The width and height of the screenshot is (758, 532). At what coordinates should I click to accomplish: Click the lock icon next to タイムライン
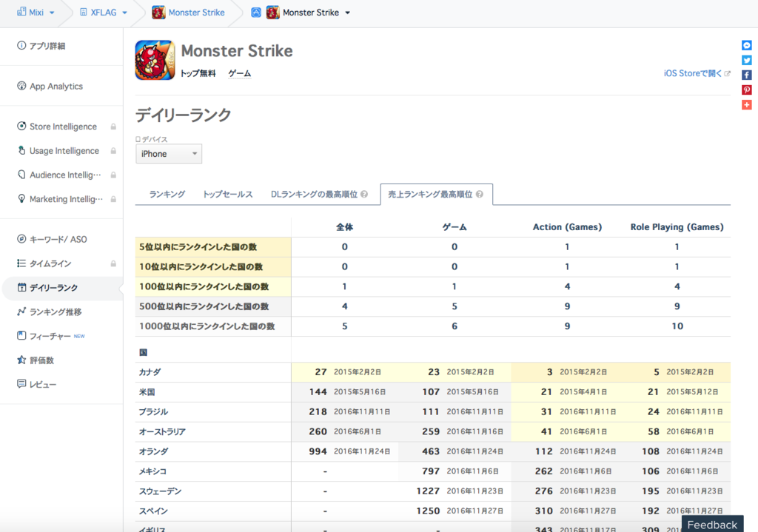pyautogui.click(x=113, y=264)
